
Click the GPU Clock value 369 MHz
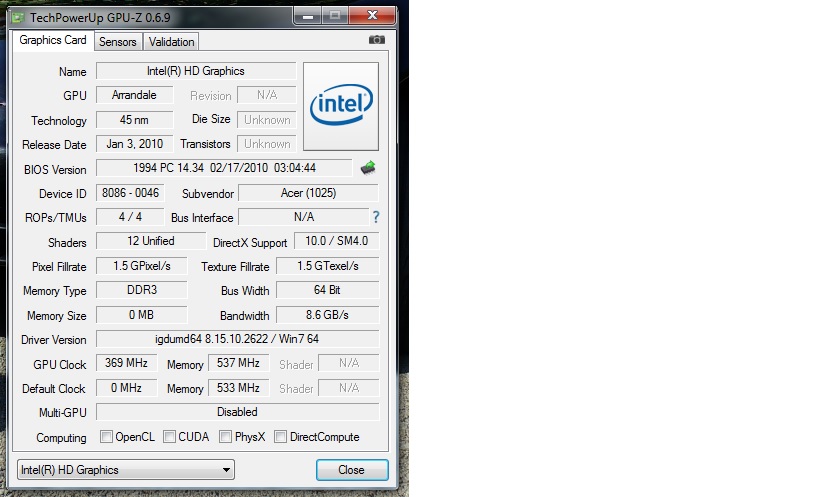point(126,363)
